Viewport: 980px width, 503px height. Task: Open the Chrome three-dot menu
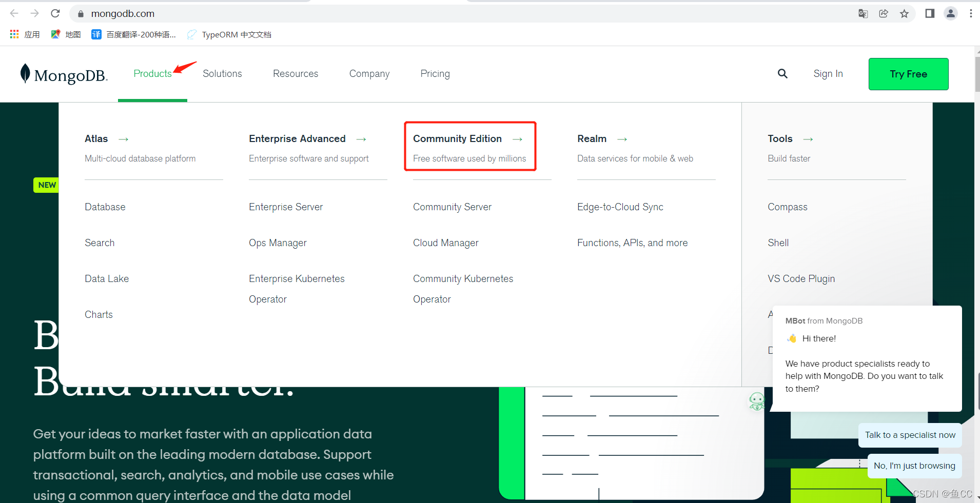[971, 13]
